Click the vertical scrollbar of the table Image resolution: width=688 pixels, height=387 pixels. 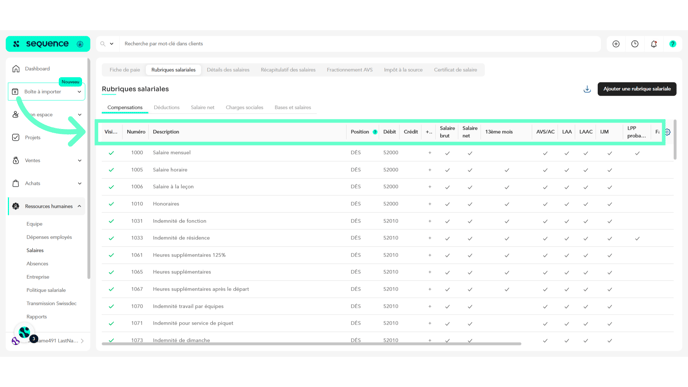(675, 140)
